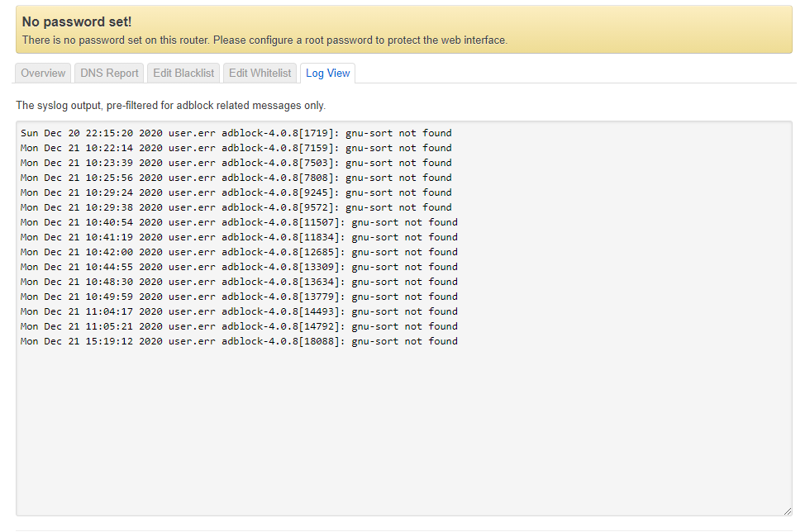Image resolution: width=810 pixels, height=532 pixels.
Task: Click the syslog output description text
Action: point(170,106)
